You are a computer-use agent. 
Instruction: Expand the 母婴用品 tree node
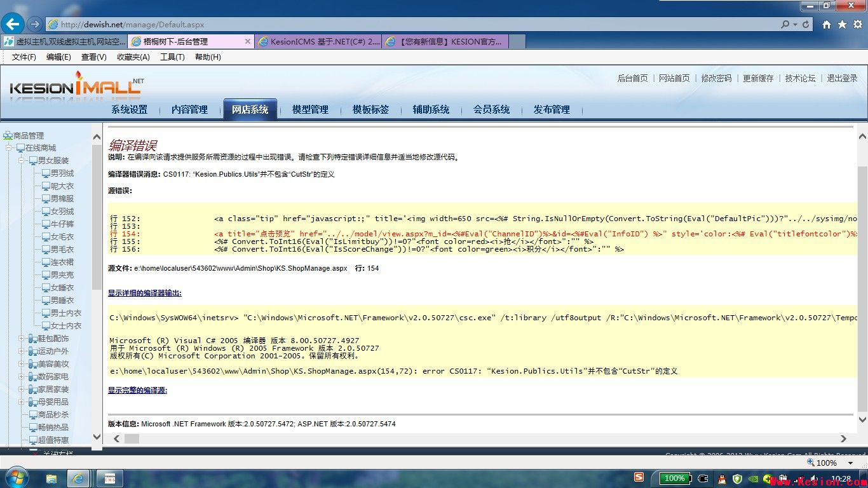pyautogui.click(x=22, y=402)
